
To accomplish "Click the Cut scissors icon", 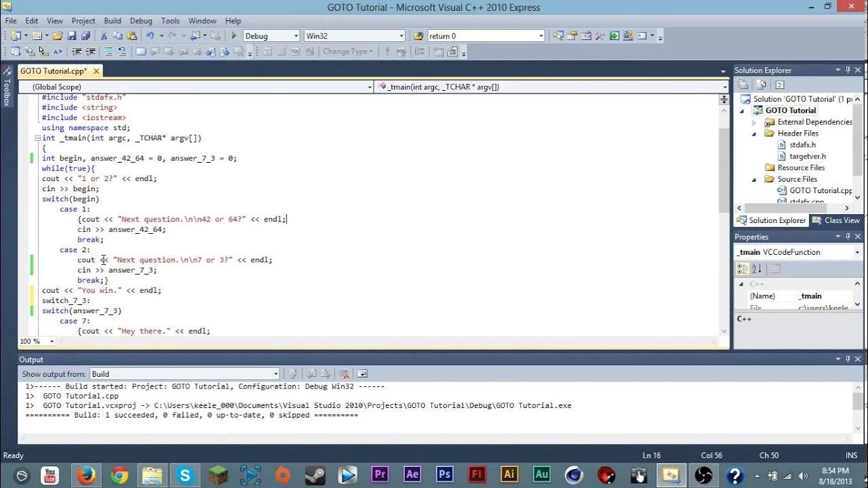I will coord(104,36).
